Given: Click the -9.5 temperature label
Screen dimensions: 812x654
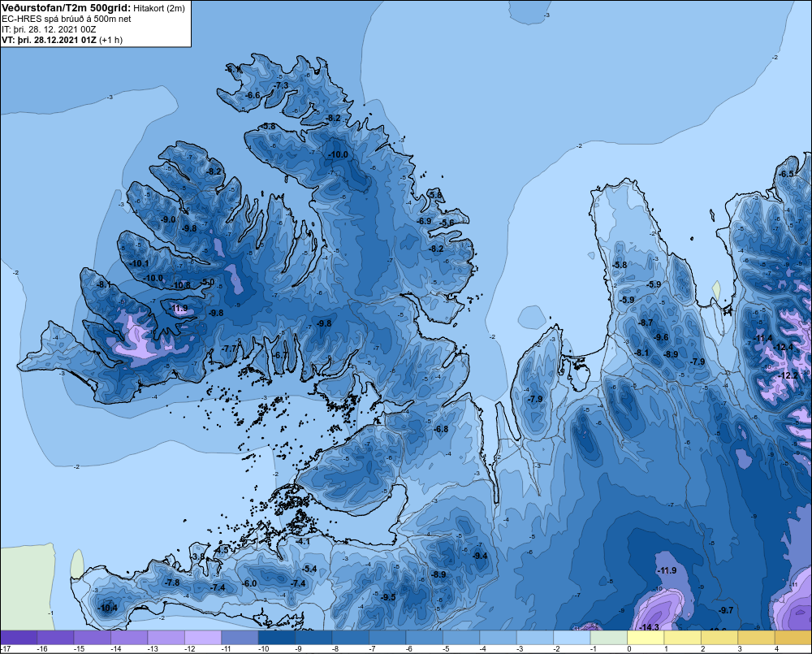Looking at the screenshot, I should [x=388, y=597].
